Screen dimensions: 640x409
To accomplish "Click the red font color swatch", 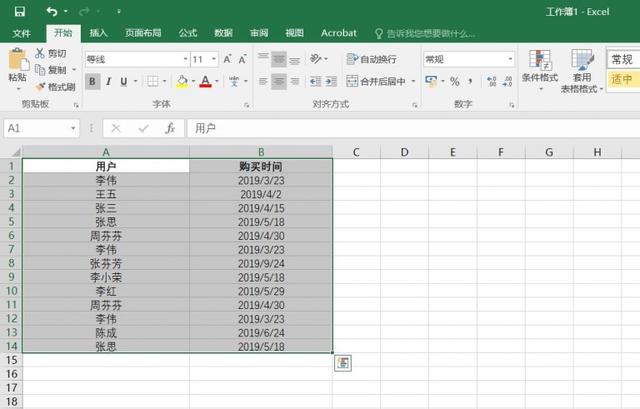I will [205, 81].
